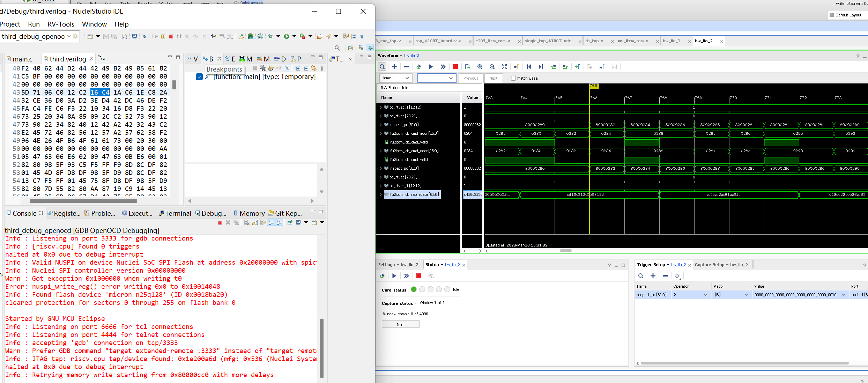
Task: Toggle skip all breakpoints in main toolbar
Action: click(x=144, y=36)
